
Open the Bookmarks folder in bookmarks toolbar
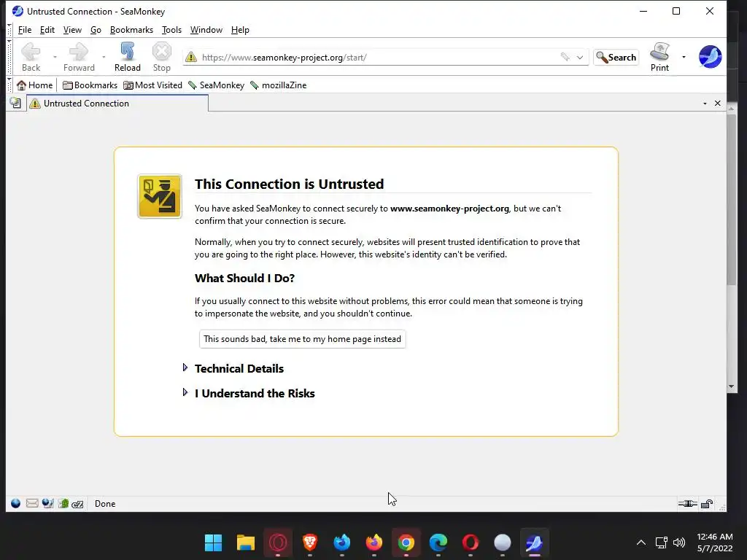coord(90,85)
